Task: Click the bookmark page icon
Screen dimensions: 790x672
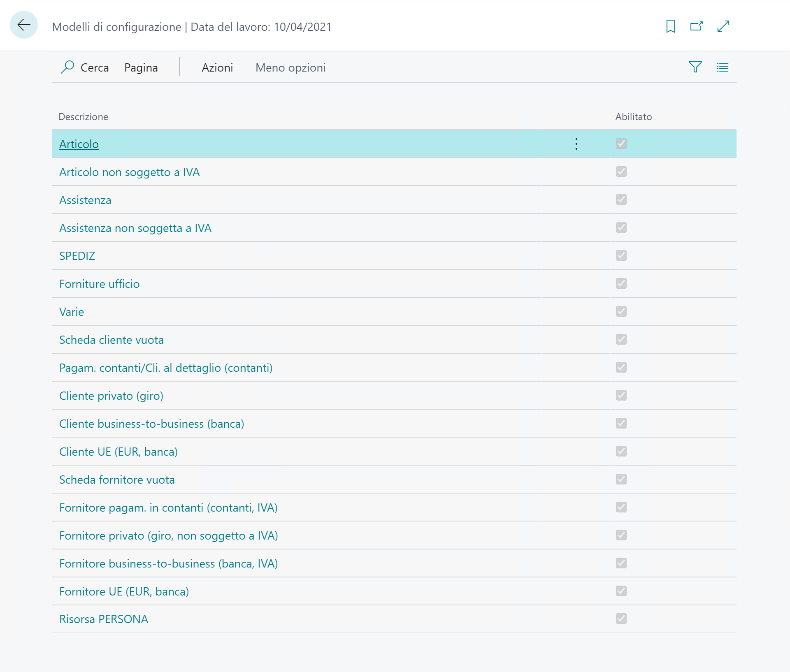Action: pyautogui.click(x=670, y=26)
